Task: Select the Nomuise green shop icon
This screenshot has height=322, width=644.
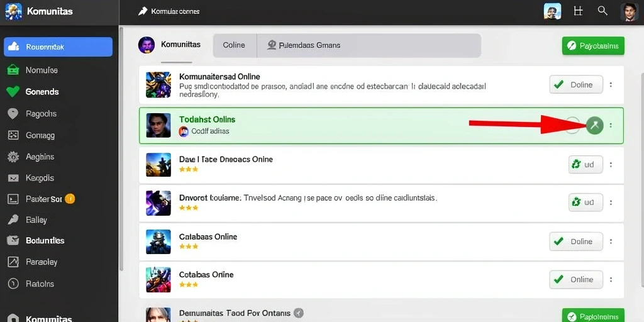Action: click(13, 70)
